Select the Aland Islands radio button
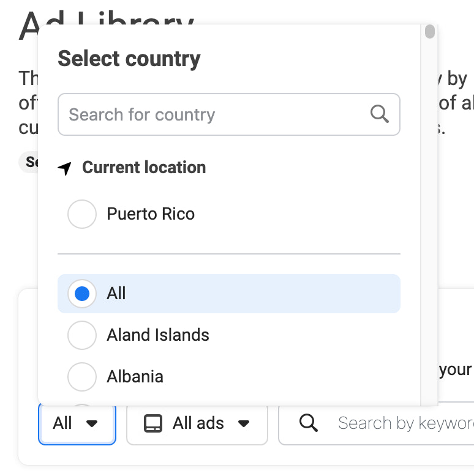This screenshot has height=476, width=474. [x=82, y=335]
